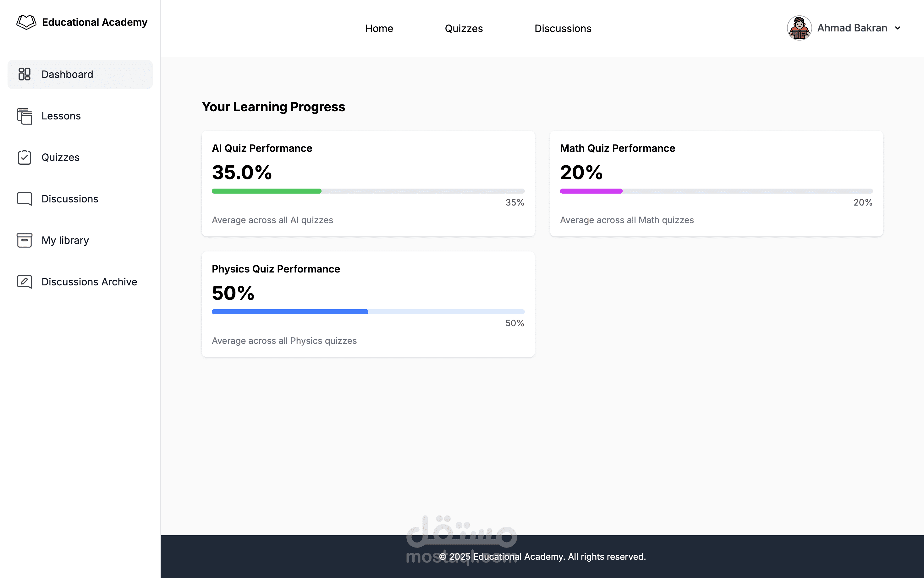Open Quizzes in the top navigation
This screenshot has width=924, height=578.
(464, 29)
